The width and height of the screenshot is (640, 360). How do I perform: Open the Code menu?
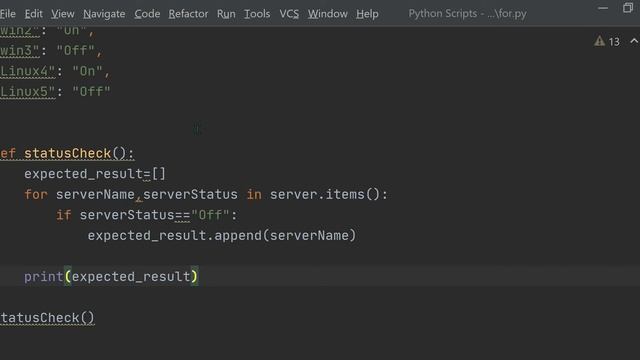(x=147, y=14)
